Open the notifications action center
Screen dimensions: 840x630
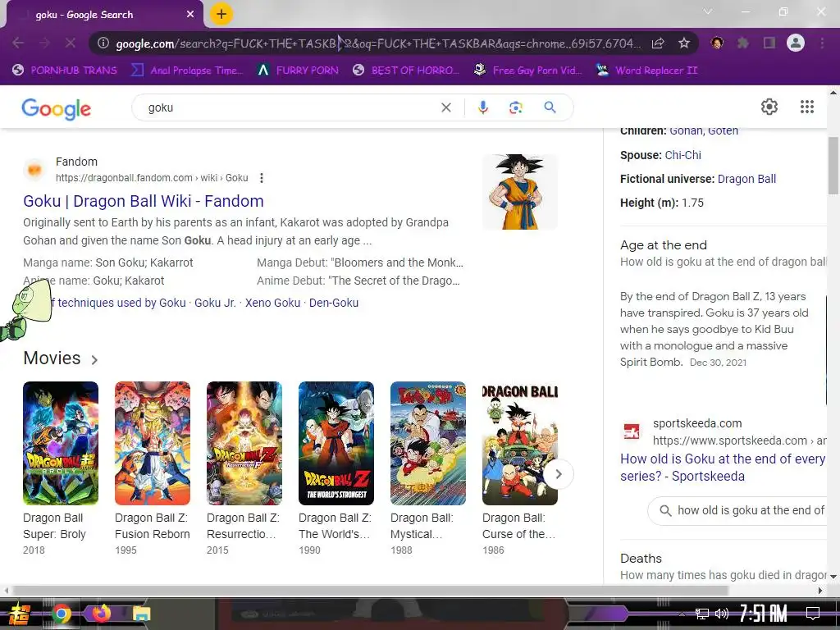coord(813,614)
